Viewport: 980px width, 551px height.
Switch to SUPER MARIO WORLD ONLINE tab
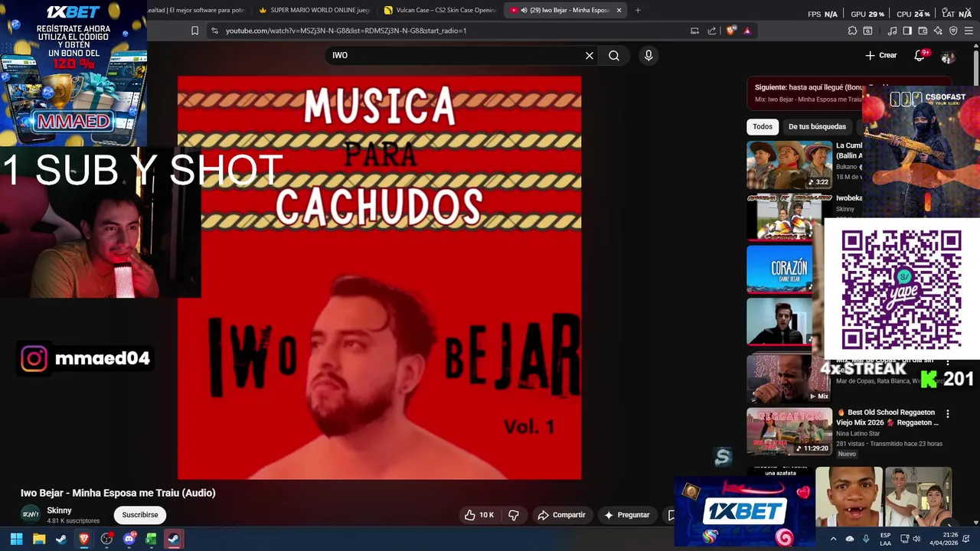(x=314, y=10)
